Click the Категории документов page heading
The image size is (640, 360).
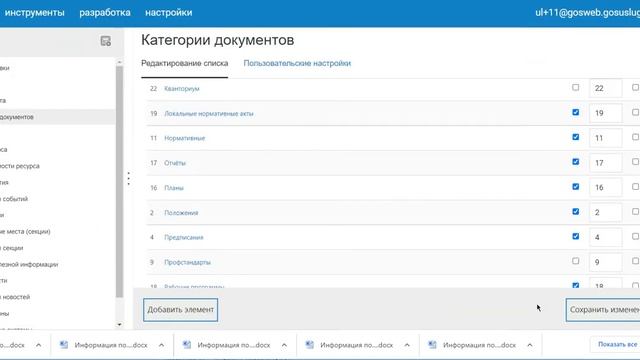tap(218, 40)
